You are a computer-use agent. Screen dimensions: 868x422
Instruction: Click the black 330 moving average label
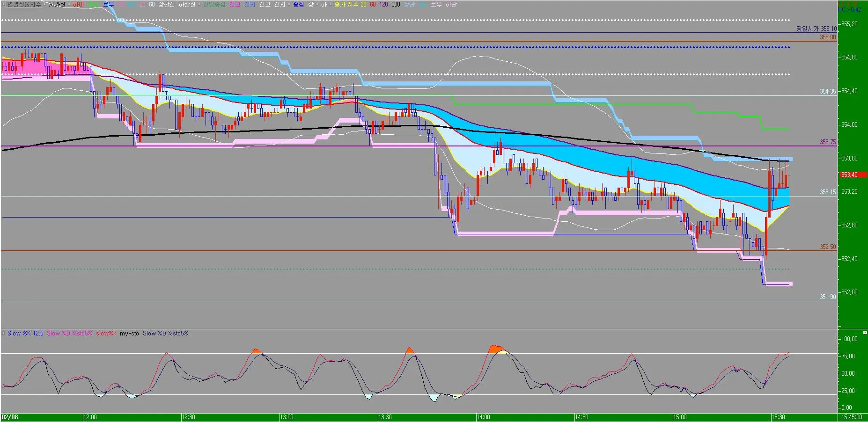click(396, 4)
